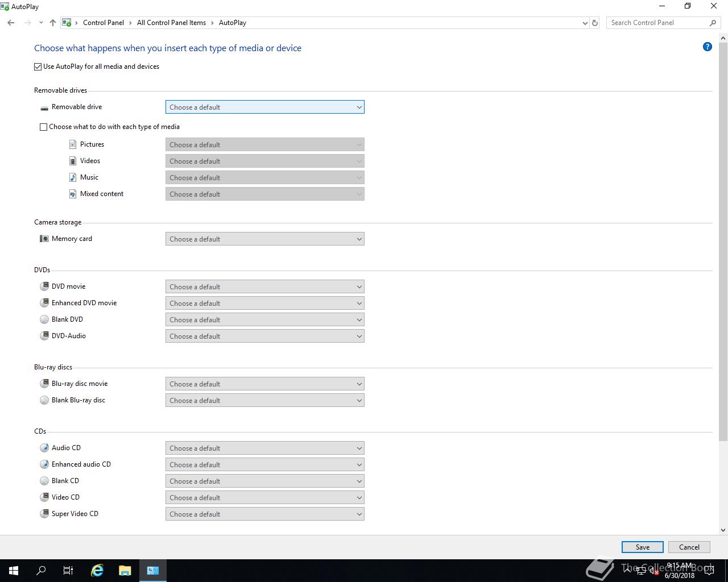Go back with the back arrow

pyautogui.click(x=11, y=23)
